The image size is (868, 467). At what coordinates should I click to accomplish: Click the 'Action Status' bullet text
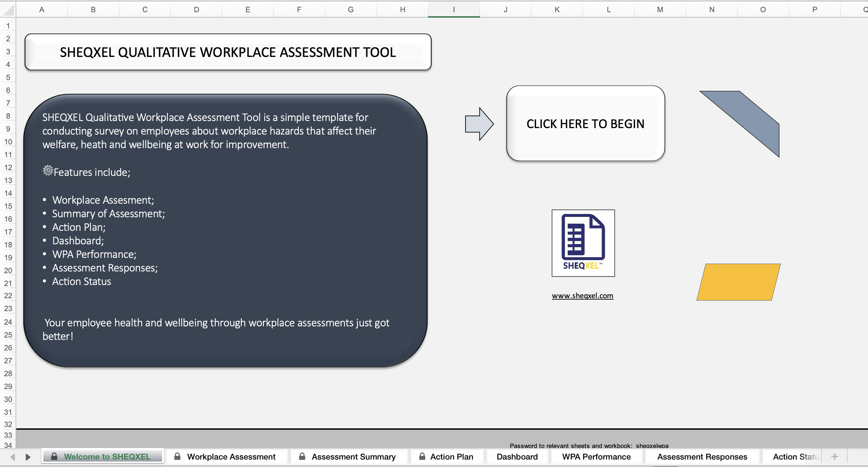click(81, 281)
